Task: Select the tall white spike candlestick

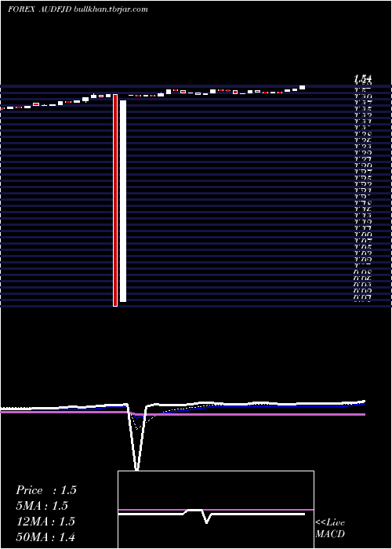Action: tap(123, 201)
